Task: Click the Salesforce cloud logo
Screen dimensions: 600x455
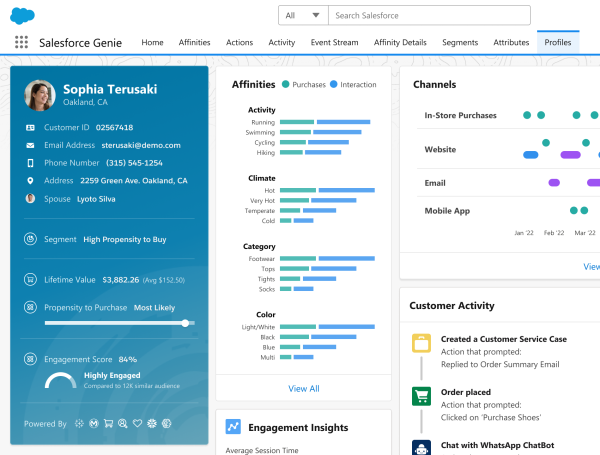Action: pos(23,15)
